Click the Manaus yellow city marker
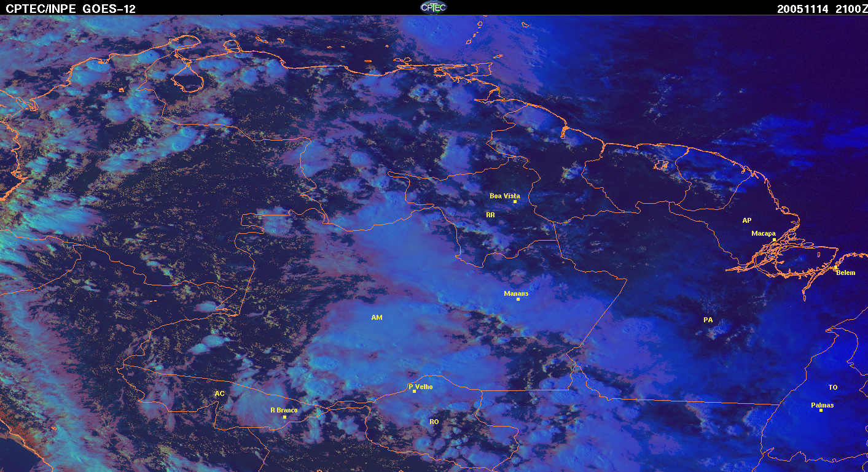 coord(518,299)
